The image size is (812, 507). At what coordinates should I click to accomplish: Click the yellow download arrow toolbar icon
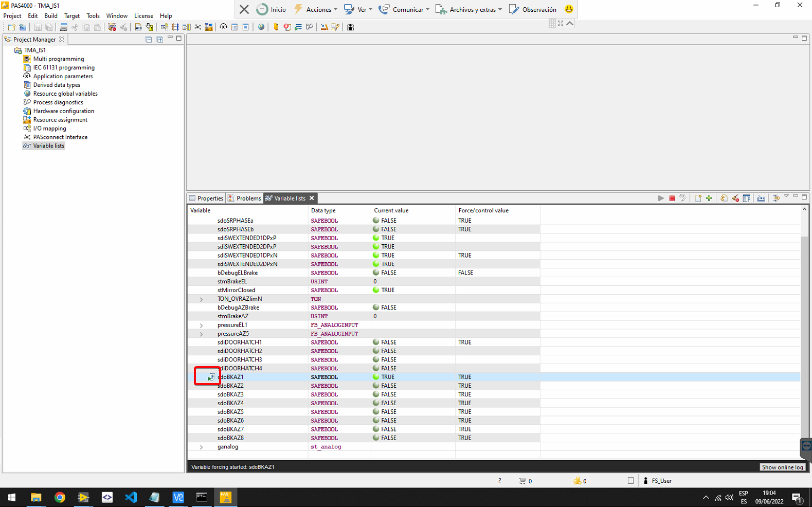149,27
